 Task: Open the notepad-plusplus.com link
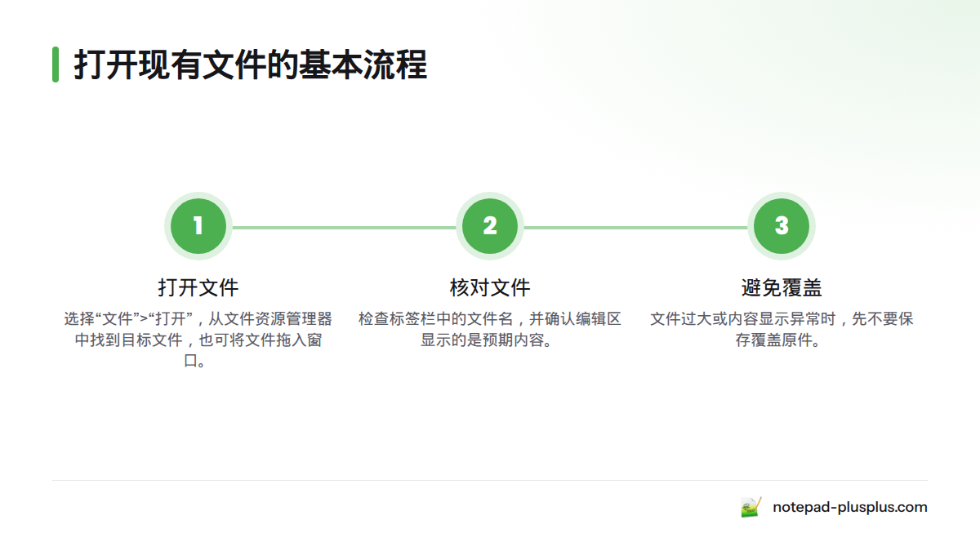[850, 507]
